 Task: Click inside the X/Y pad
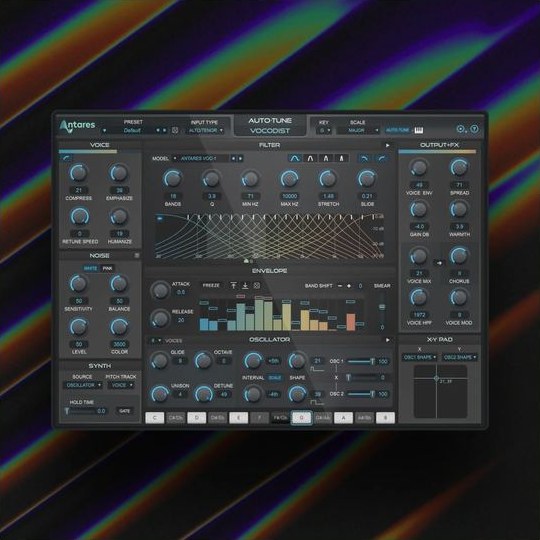(440, 392)
